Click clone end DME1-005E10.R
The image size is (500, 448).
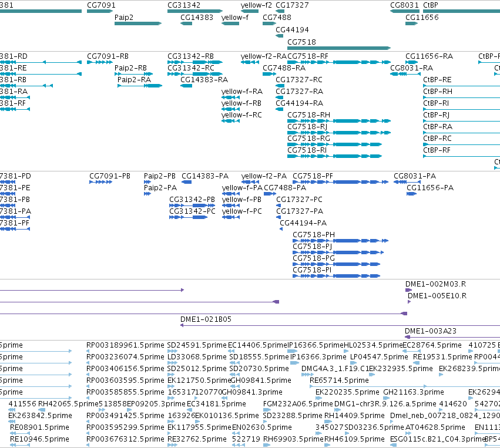[410, 302]
